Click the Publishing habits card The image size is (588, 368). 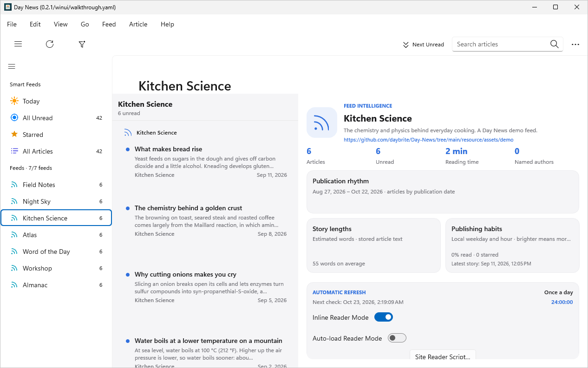(512, 245)
